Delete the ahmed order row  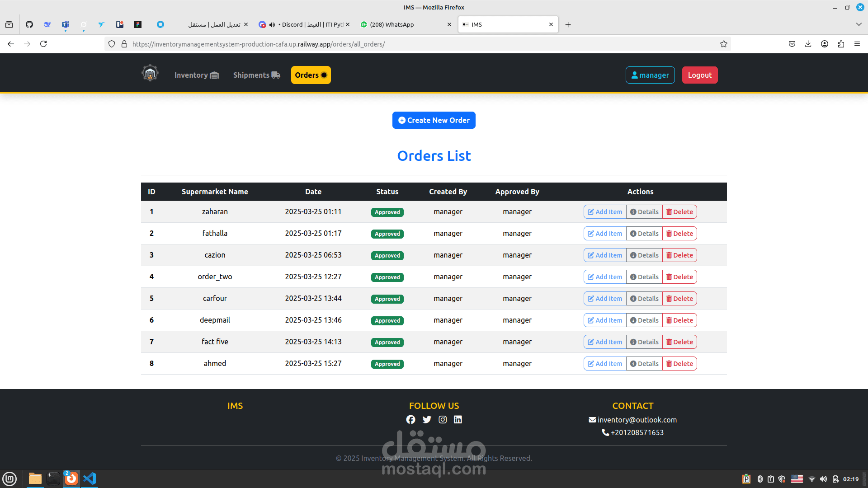coord(679,364)
